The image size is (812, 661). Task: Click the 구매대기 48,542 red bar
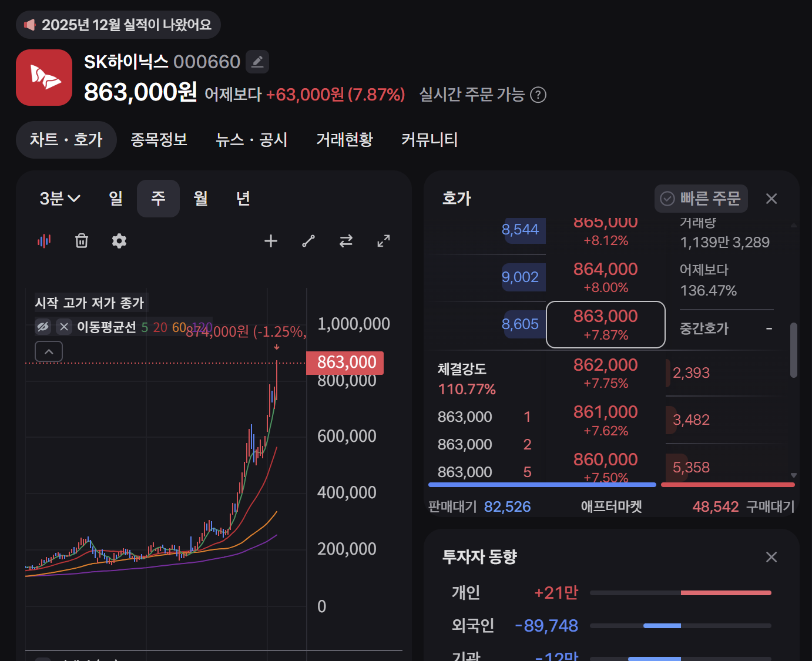tap(728, 485)
